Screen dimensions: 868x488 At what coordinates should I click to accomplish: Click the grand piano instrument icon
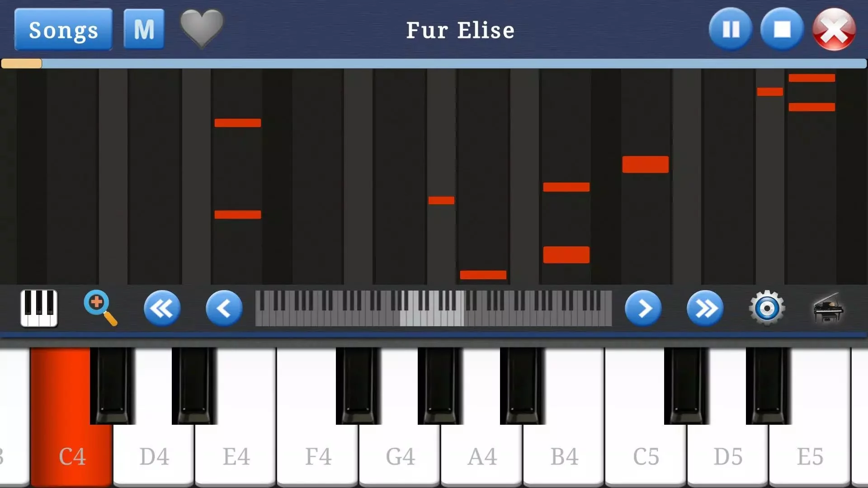click(x=830, y=308)
